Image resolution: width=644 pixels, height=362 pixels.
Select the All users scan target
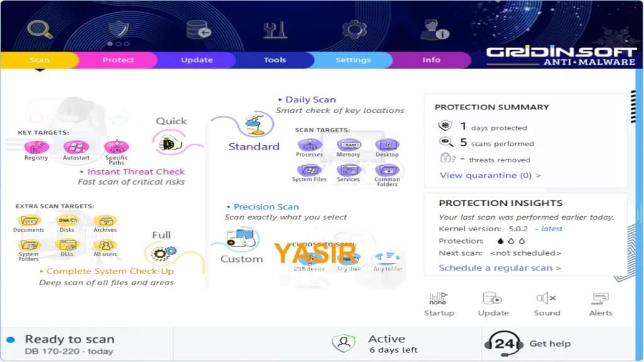click(105, 244)
